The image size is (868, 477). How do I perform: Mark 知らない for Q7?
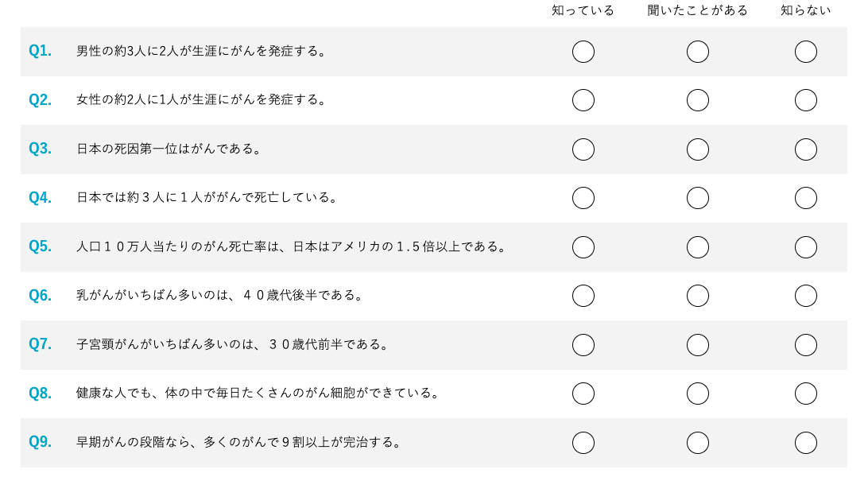(x=806, y=345)
